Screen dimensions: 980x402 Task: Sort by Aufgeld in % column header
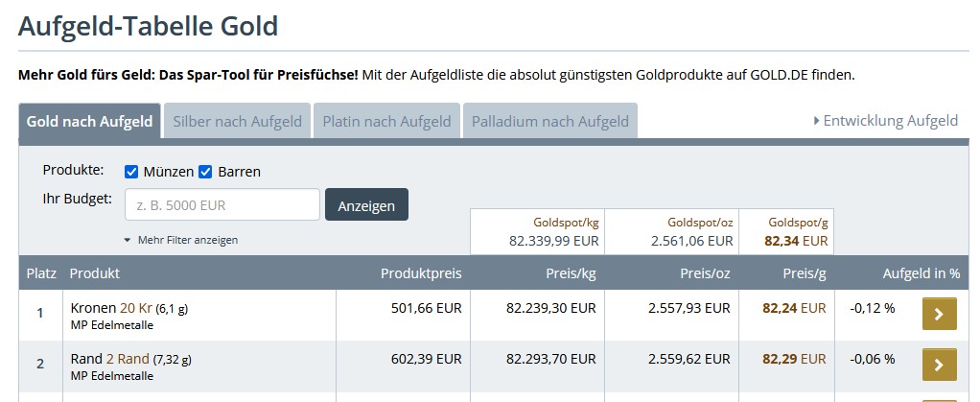(x=921, y=273)
